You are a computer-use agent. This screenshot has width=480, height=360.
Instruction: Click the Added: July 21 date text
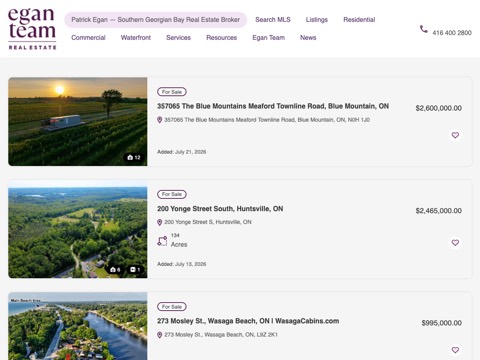pos(182,152)
